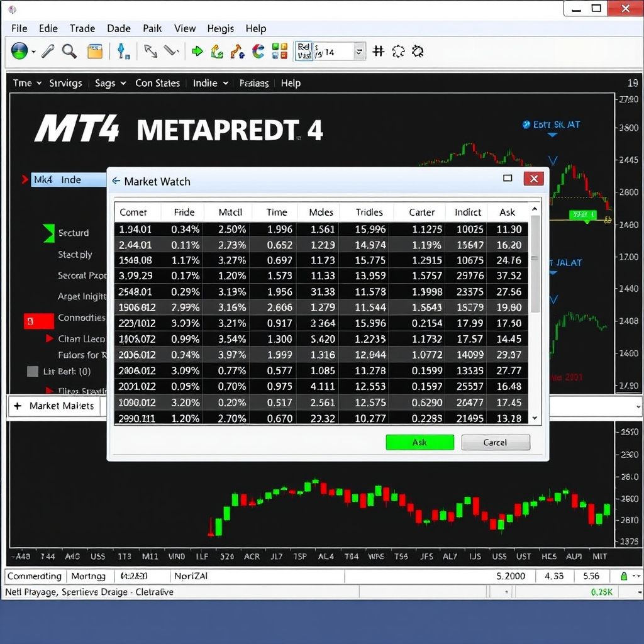Viewport: 644px width, 644px height.
Task: Click the first gear-shaped toolbar icon
Action: (x=398, y=52)
